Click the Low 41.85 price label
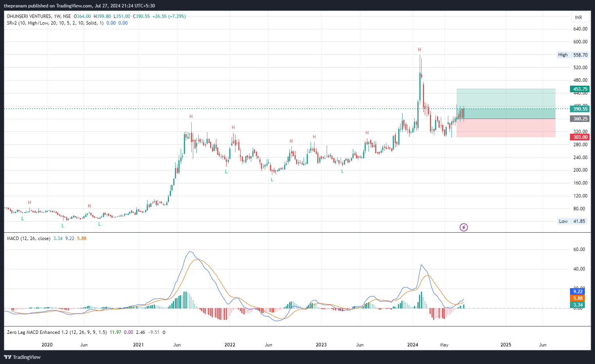595x364 pixels. (x=573, y=221)
